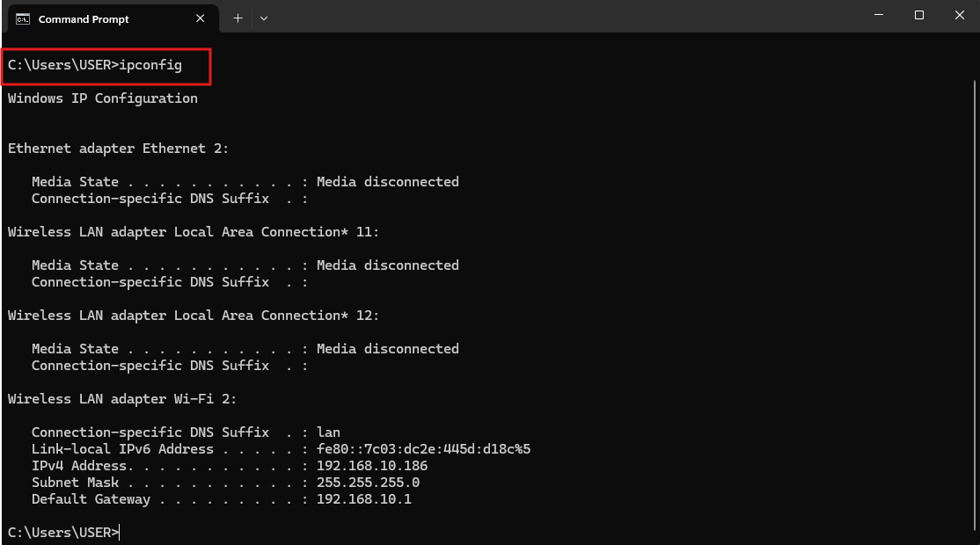Click the vertical scrollbar on right edge
The width and height of the screenshot is (980, 545).
coord(975,264)
